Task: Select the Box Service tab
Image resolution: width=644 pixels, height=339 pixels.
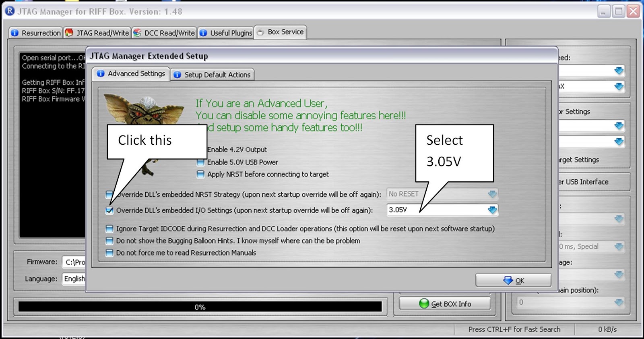Action: pos(281,32)
